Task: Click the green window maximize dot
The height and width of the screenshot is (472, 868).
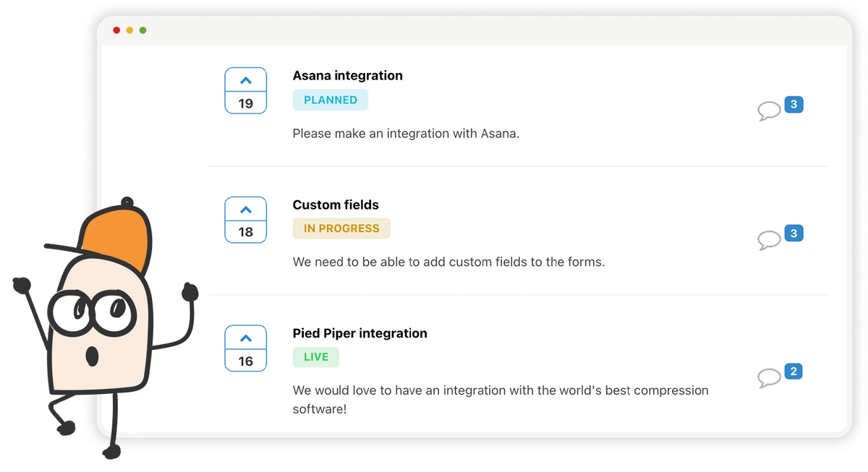Action: [142, 30]
